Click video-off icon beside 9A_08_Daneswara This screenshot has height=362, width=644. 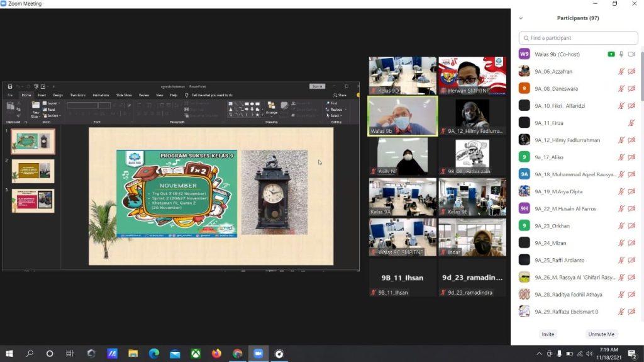coord(631,89)
